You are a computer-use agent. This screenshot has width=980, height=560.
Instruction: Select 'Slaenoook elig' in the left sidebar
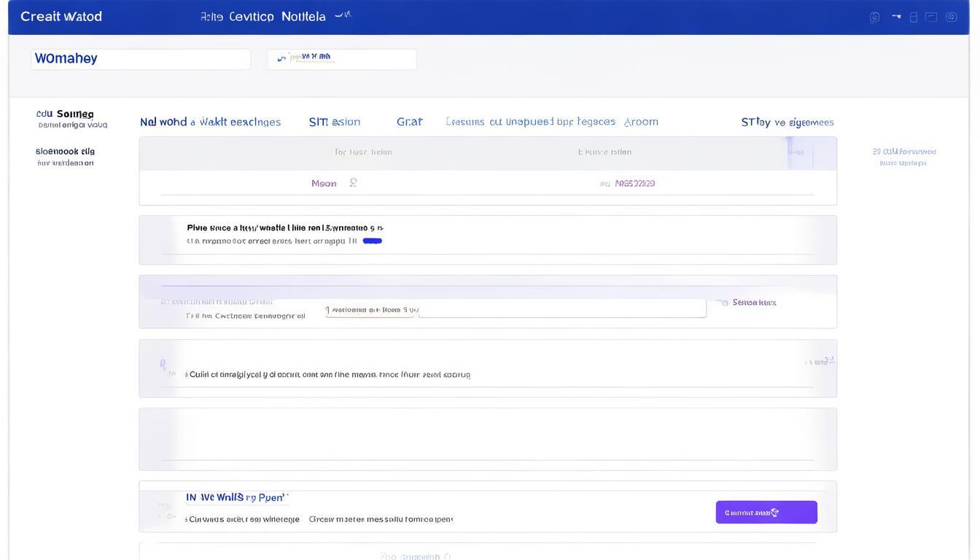coord(65,152)
